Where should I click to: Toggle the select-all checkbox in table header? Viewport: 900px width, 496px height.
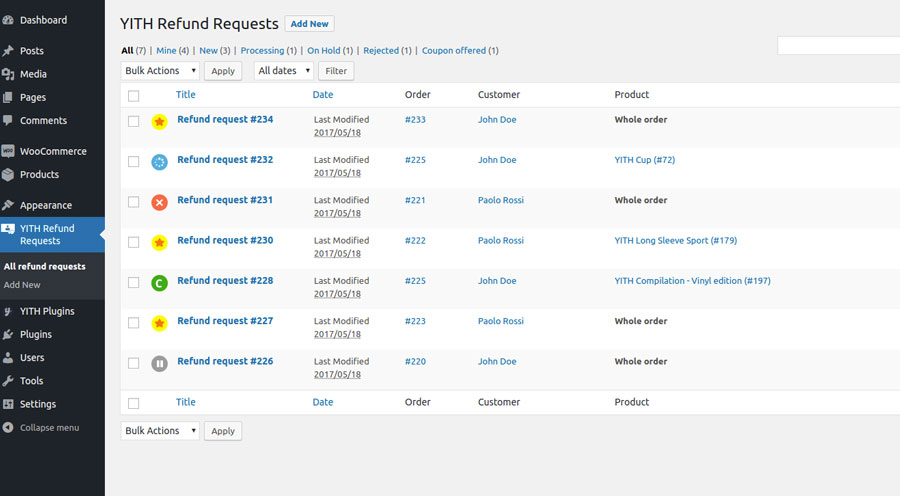click(134, 96)
